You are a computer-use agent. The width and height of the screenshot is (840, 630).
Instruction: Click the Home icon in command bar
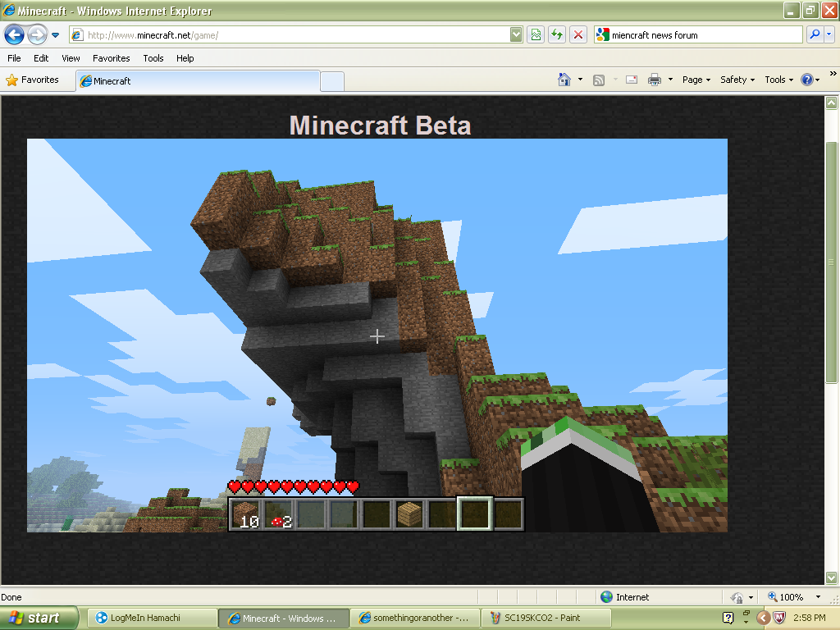click(x=564, y=80)
